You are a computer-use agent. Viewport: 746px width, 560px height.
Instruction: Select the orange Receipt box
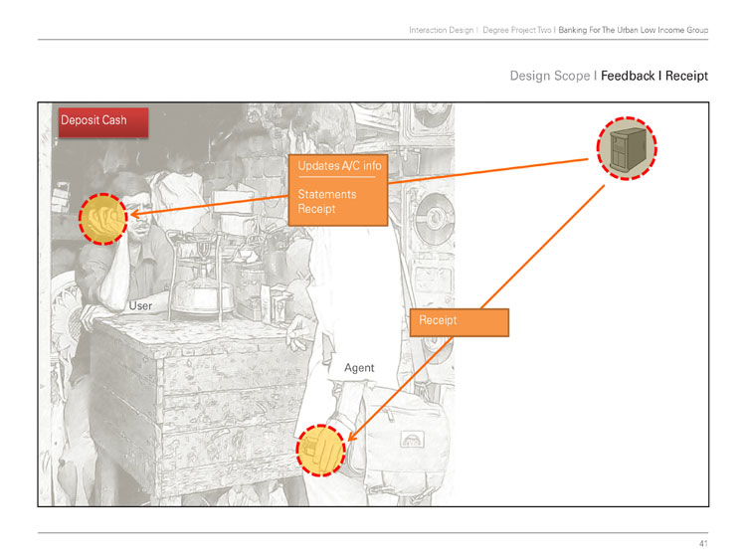[460, 322]
